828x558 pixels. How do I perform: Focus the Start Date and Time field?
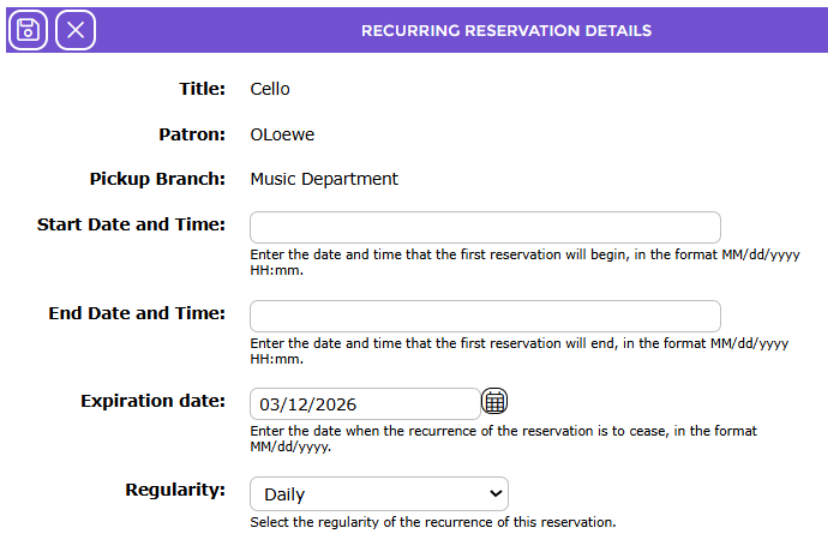[x=485, y=228]
